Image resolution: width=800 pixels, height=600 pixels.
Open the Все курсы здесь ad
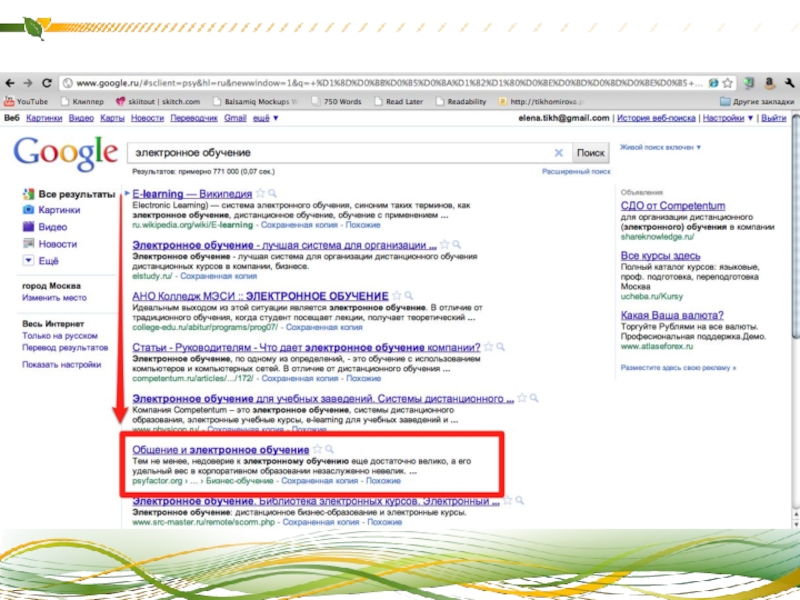click(661, 256)
